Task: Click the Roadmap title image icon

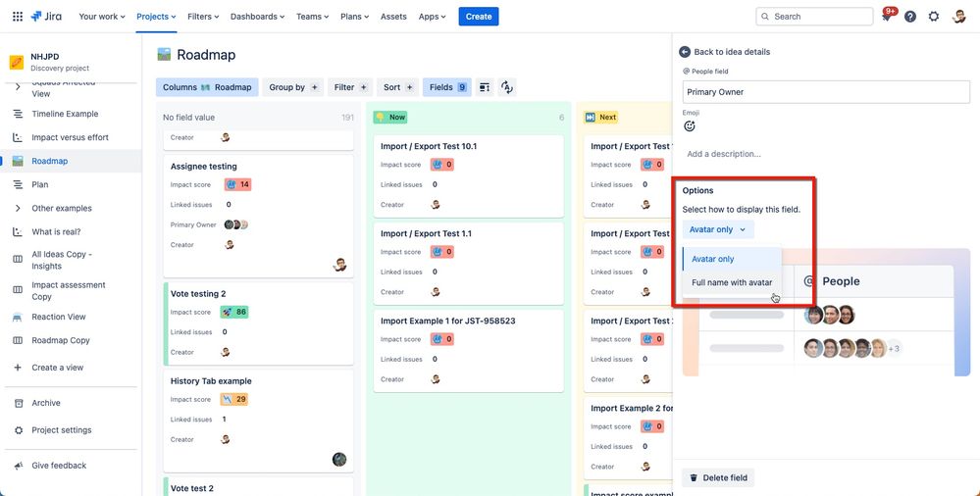Action: (x=164, y=54)
